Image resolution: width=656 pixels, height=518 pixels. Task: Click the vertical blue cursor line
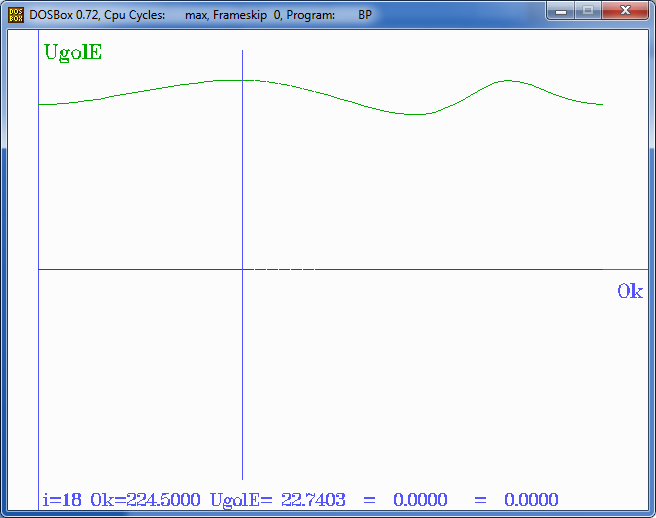[x=242, y=264]
